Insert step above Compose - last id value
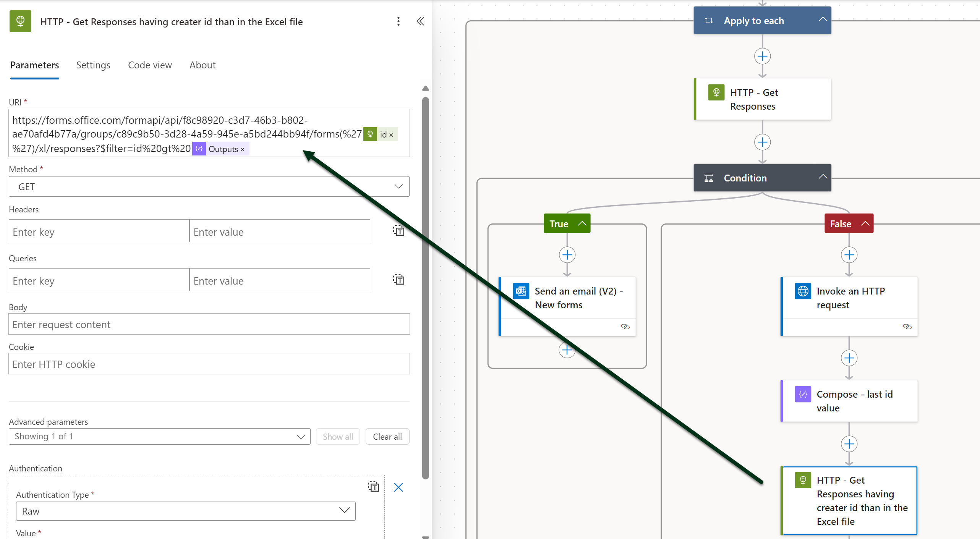 click(849, 358)
